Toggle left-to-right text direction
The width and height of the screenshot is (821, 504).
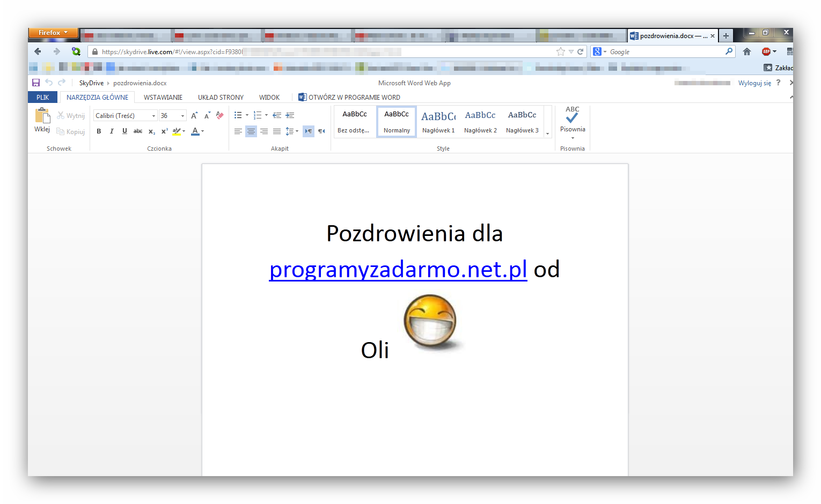click(309, 131)
